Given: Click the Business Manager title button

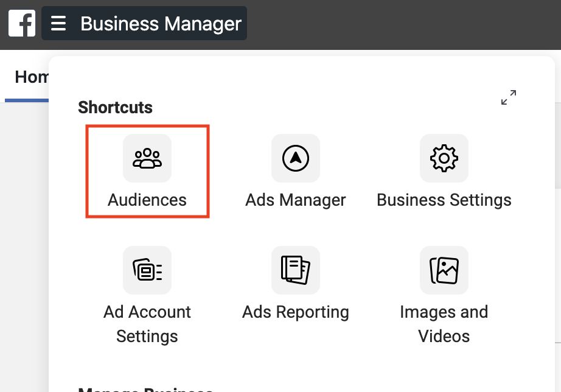Looking at the screenshot, I should point(144,23).
